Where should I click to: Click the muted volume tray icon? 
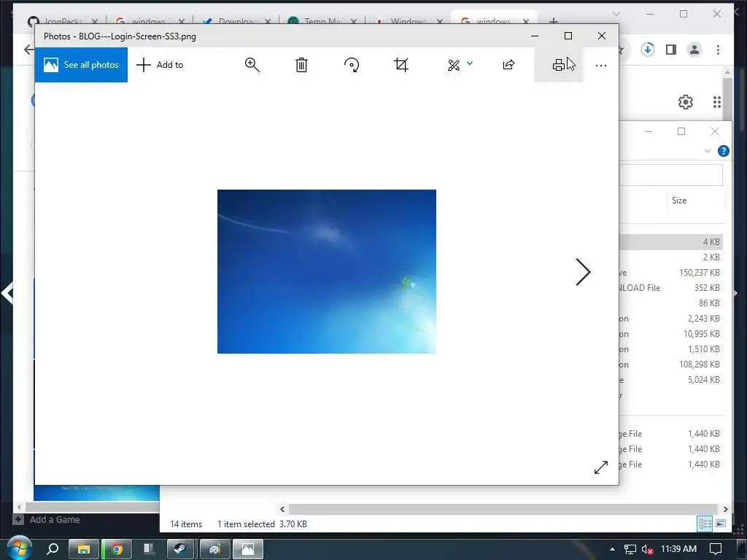[647, 549]
